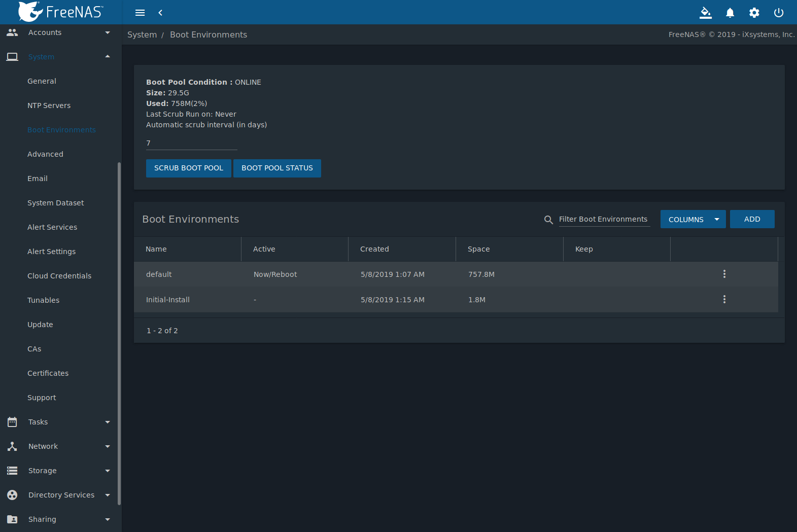
Task: Click the FreeNAS logo
Action: tap(60, 12)
